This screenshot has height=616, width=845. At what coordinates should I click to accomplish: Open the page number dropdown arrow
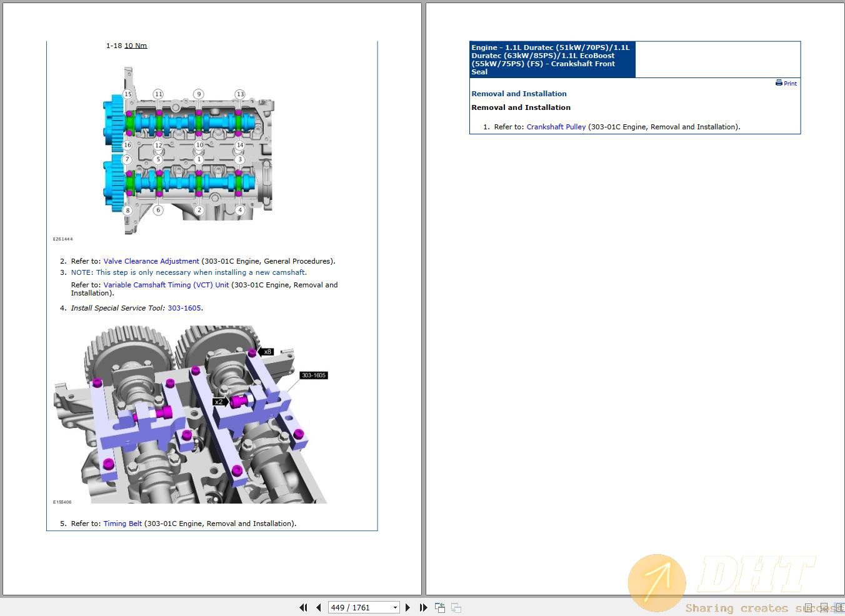395,607
